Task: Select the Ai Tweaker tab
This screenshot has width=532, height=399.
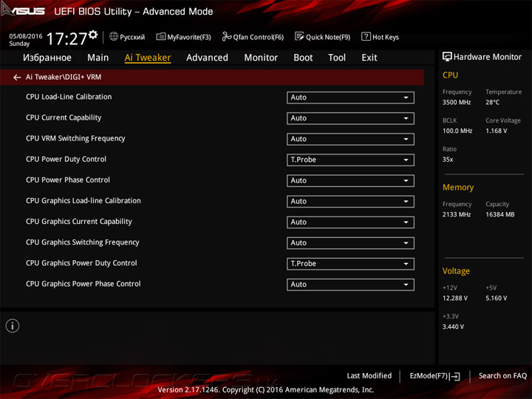Action: point(148,58)
